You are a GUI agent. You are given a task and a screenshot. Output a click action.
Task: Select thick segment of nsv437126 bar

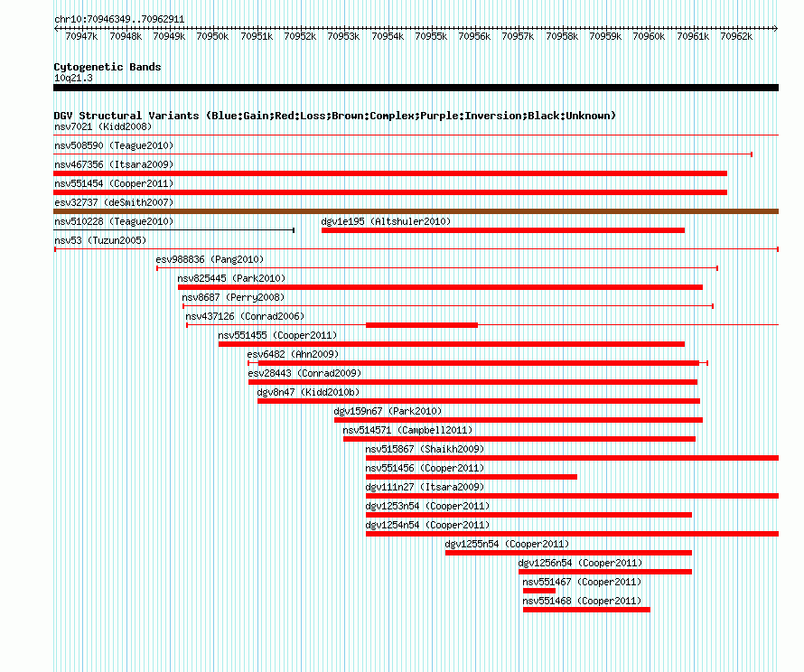(x=422, y=325)
